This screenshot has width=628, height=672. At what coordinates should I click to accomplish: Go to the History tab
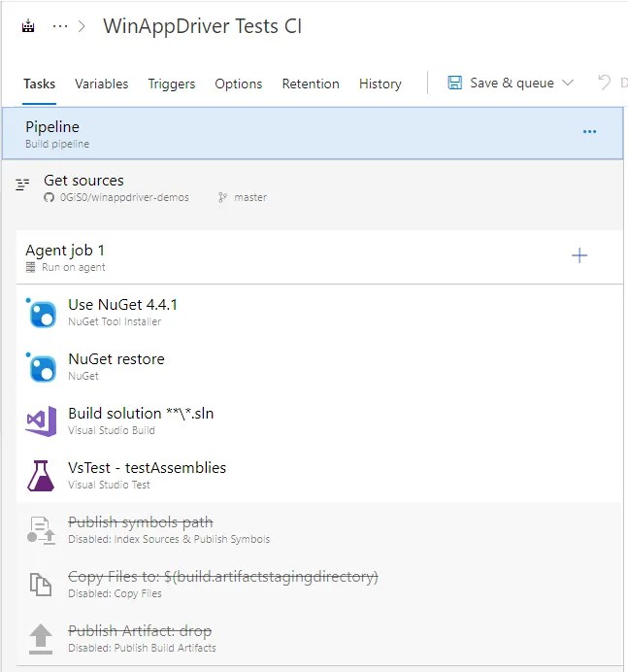[x=380, y=84]
